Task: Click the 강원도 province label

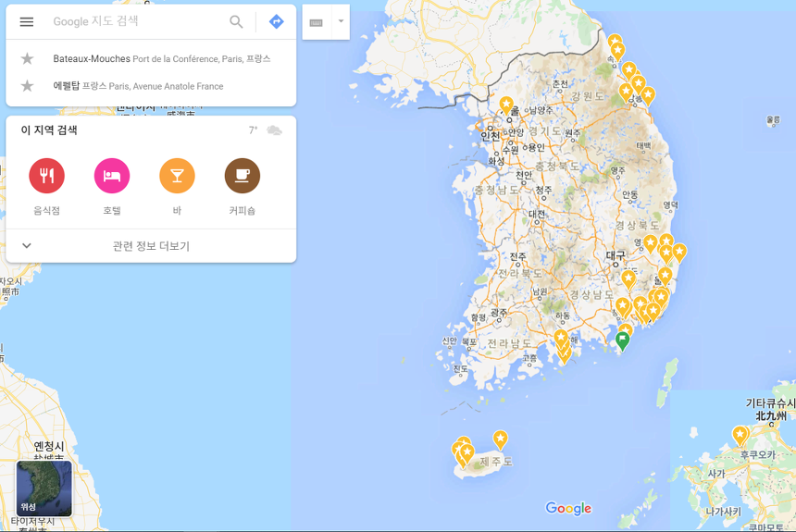Action: click(x=588, y=96)
